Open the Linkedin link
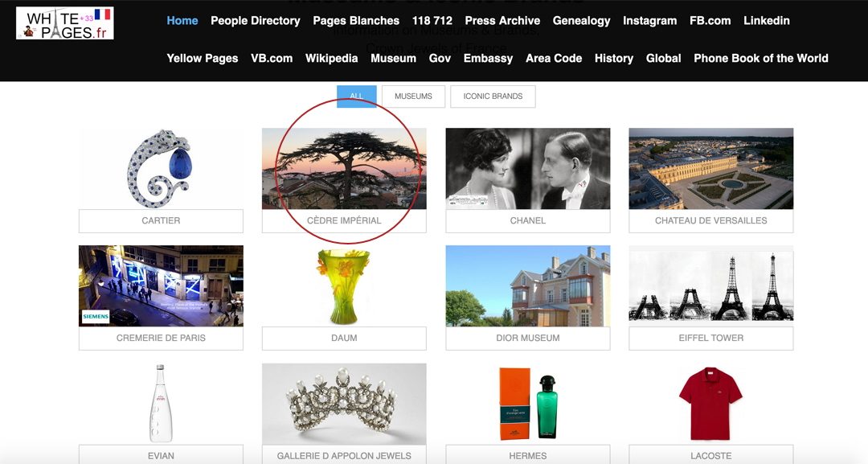 [x=766, y=20]
